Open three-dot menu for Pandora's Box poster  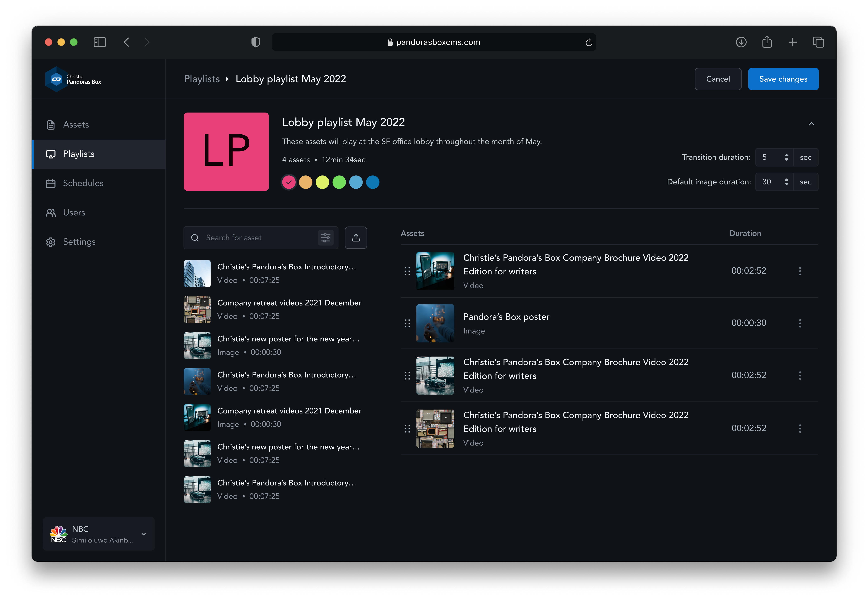[800, 323]
